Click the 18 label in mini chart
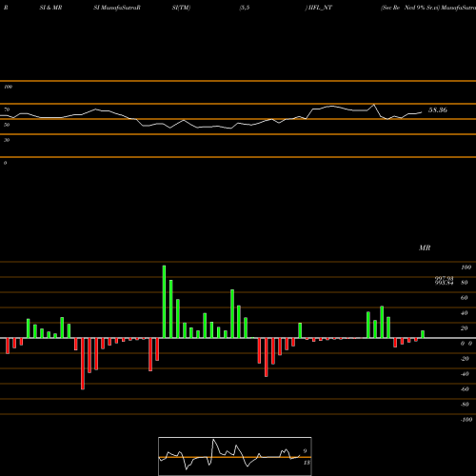476x476 pixels. tap(307, 463)
